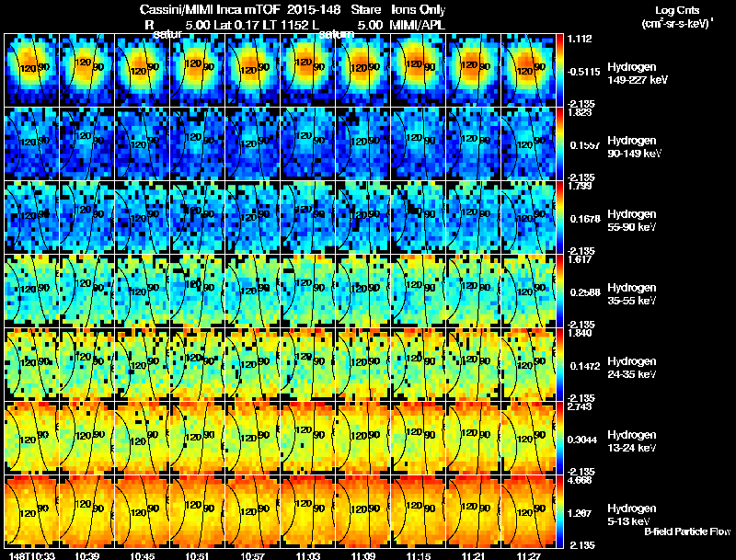
Task: Click the color bar beside Hydrogen 149-227 keV
Action: click(559, 70)
